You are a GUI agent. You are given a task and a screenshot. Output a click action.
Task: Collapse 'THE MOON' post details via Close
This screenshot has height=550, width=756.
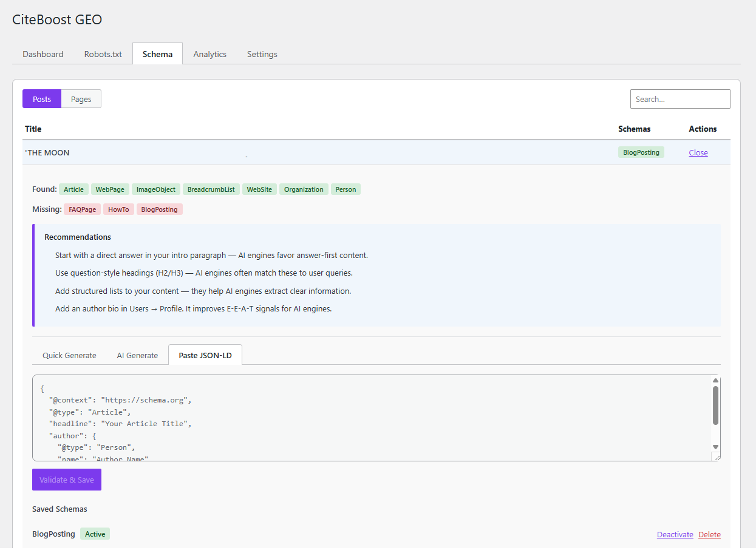coord(698,152)
